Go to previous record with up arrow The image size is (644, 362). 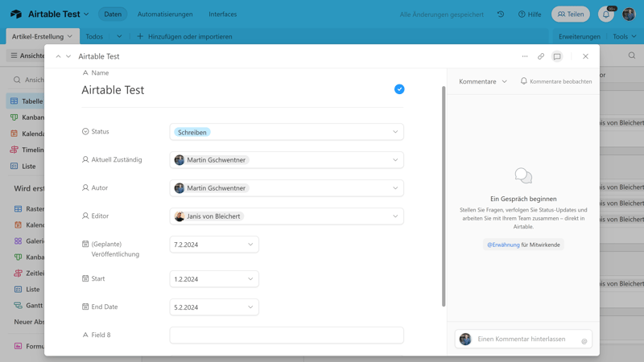58,56
